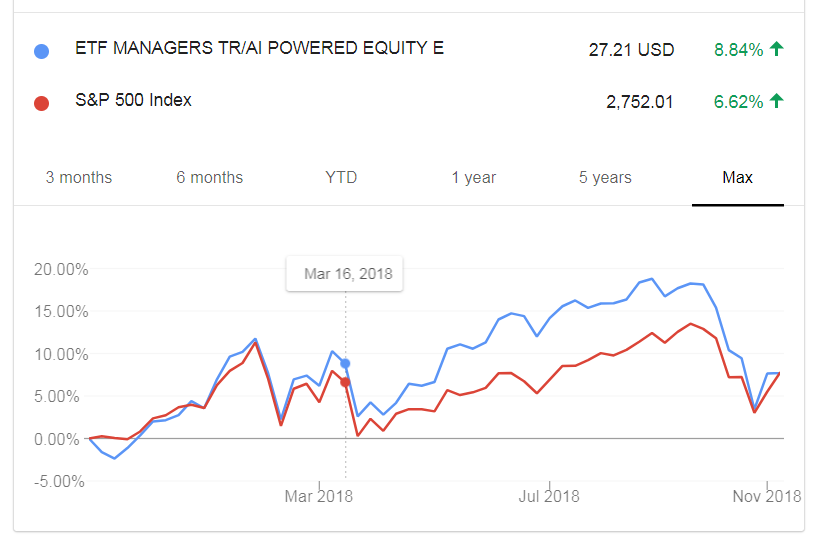Click the Nov 2018 axis label
816x541 pixels.
coord(767,496)
